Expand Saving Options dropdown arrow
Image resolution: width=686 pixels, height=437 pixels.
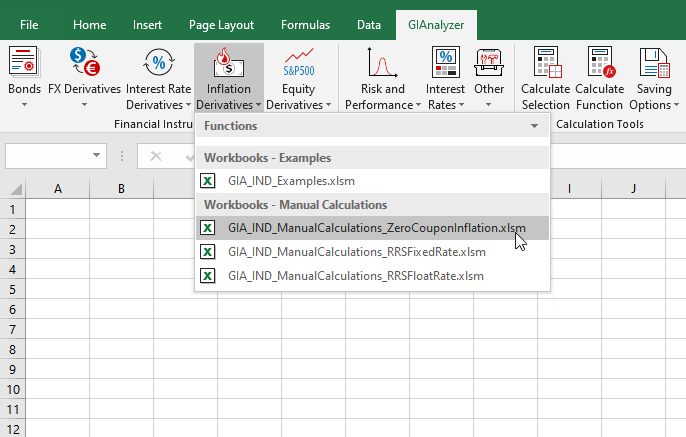point(676,105)
